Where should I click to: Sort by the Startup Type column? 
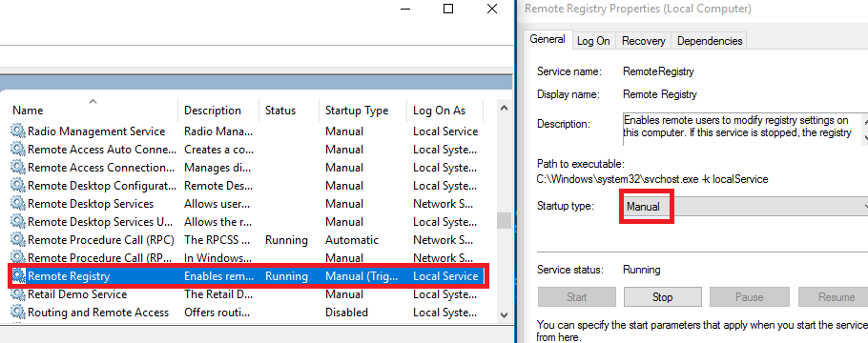pos(363,111)
